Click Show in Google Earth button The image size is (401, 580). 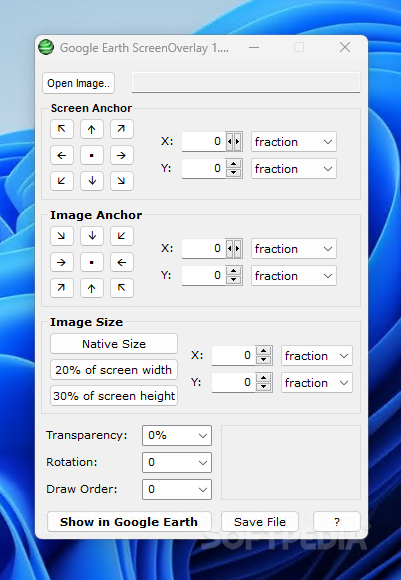129,522
